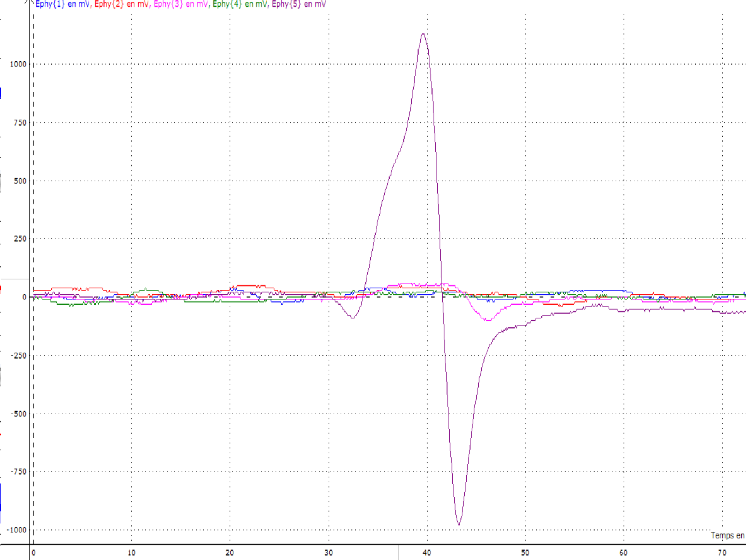The width and height of the screenshot is (746, 560).
Task: Click the purple curve negative trough near -1000 mV
Action: (459, 524)
